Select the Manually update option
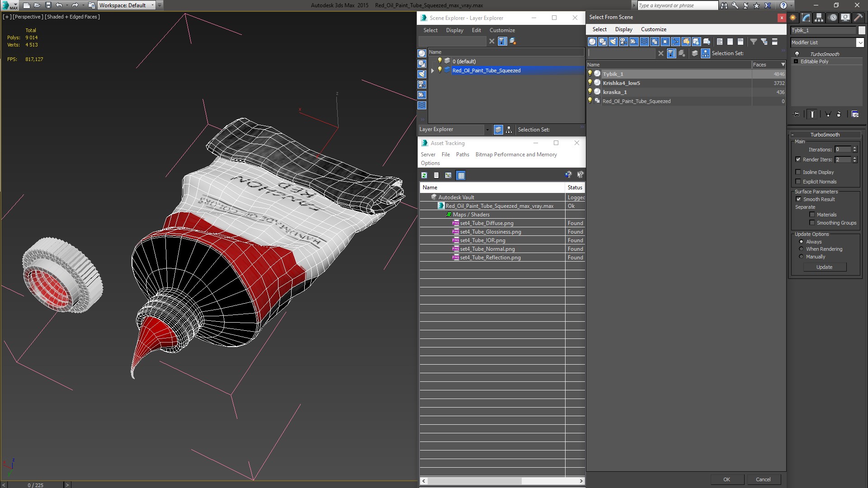This screenshot has height=488, width=868. 801,257
